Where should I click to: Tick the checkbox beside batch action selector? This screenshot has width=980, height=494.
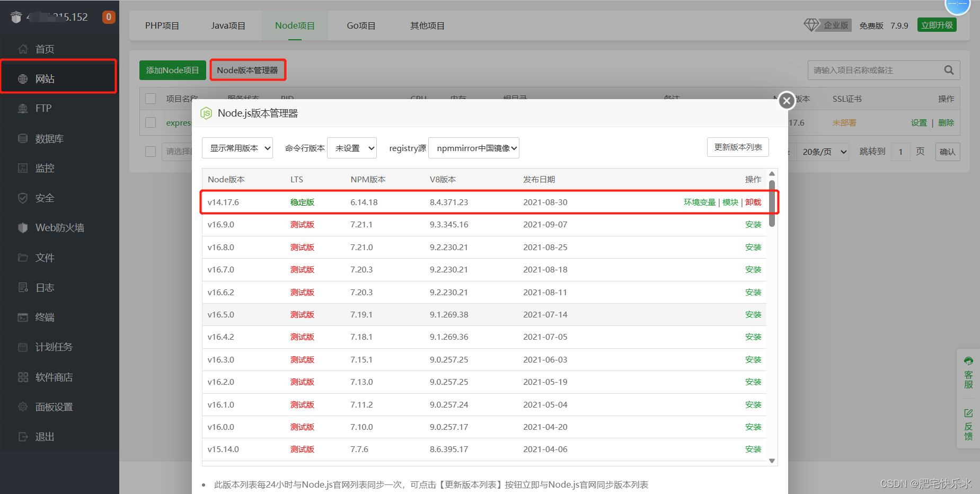coord(151,152)
